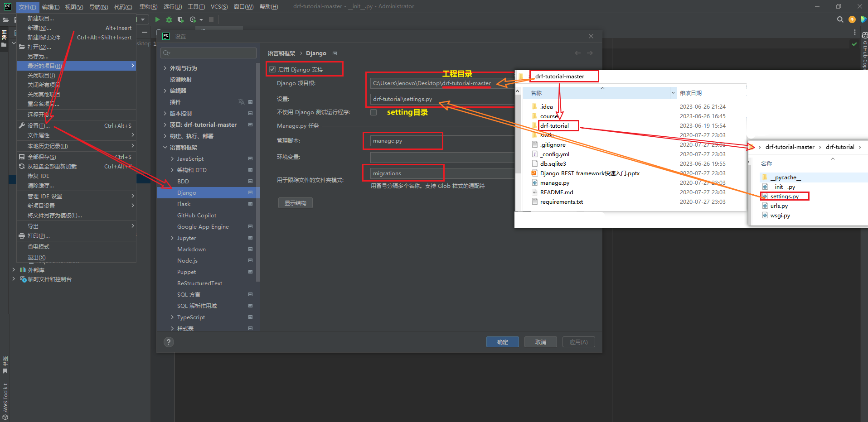This screenshot has width=868, height=422.
Task: Expand the Project: drf-tutorial-master settings node
Action: coord(165,125)
